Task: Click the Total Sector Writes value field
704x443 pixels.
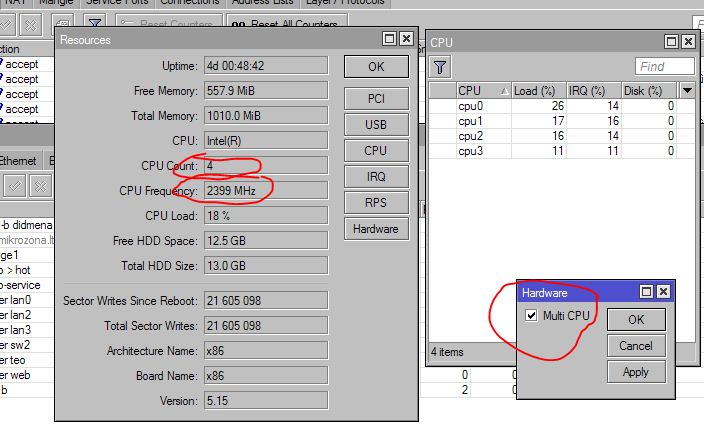Action: point(266,326)
